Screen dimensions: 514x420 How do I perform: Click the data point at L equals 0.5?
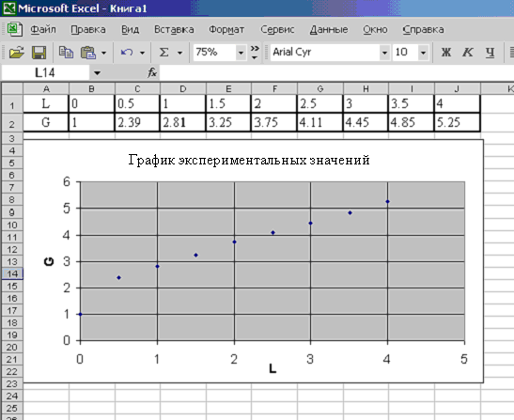118,278
